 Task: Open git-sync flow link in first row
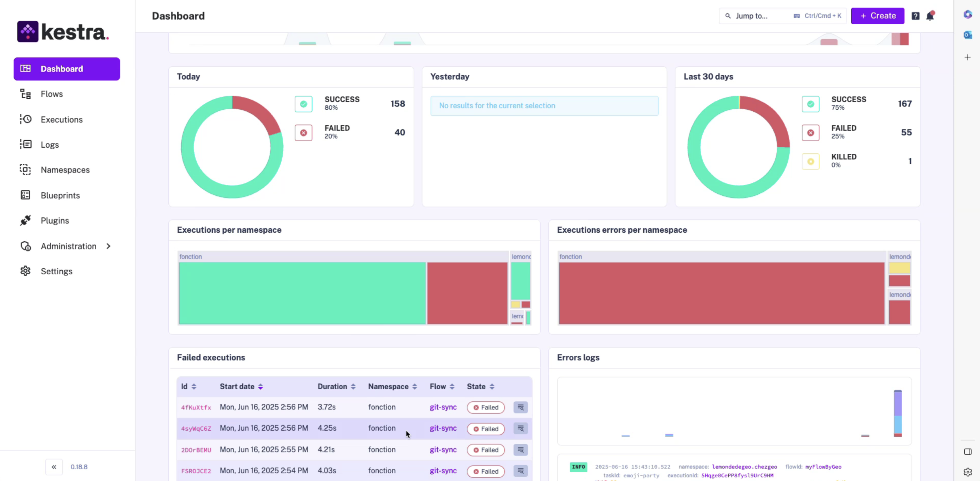pos(443,407)
